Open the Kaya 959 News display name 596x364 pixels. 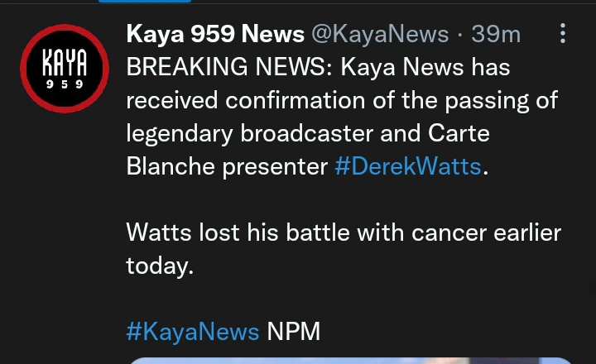tap(215, 34)
